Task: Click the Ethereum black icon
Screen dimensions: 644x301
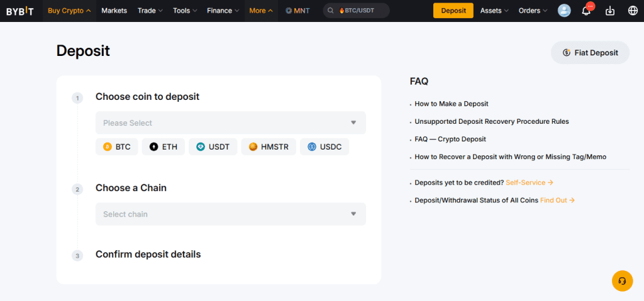Action: click(x=154, y=147)
